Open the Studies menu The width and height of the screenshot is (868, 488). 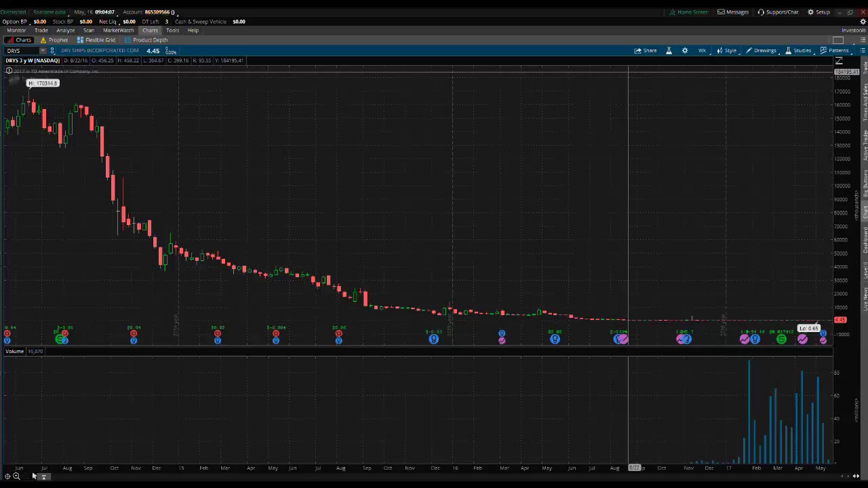point(798,51)
